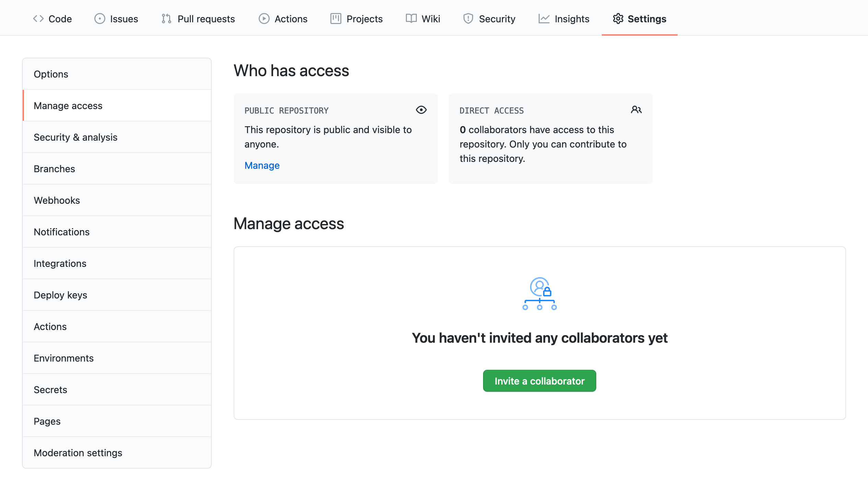Screen dimensions: 868x483
Task: Open the Settings tab
Action: point(640,19)
